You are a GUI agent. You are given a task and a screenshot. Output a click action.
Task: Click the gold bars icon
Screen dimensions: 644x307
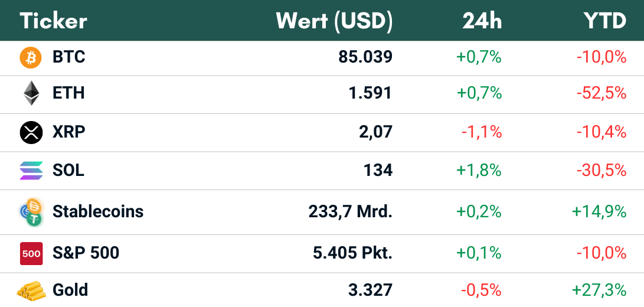(31, 290)
